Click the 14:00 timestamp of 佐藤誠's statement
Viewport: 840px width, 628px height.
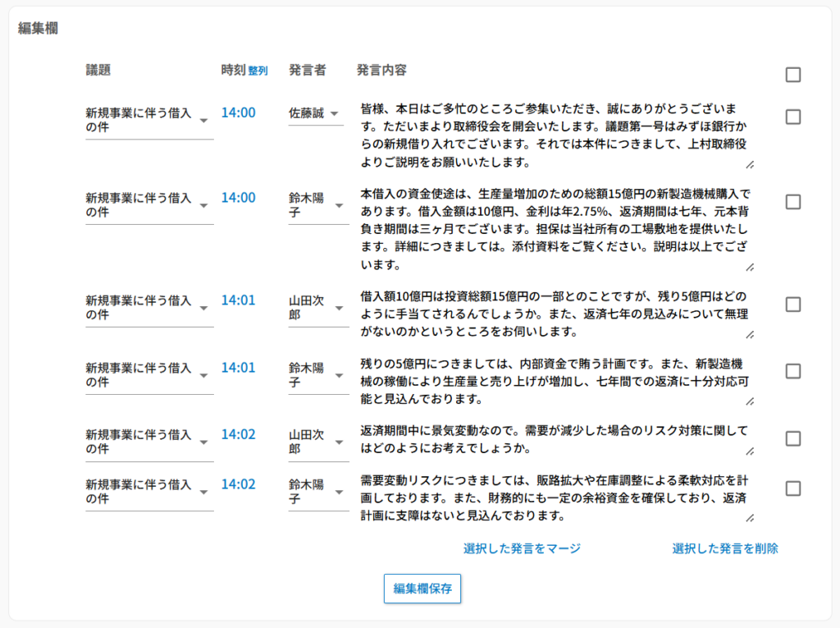238,112
